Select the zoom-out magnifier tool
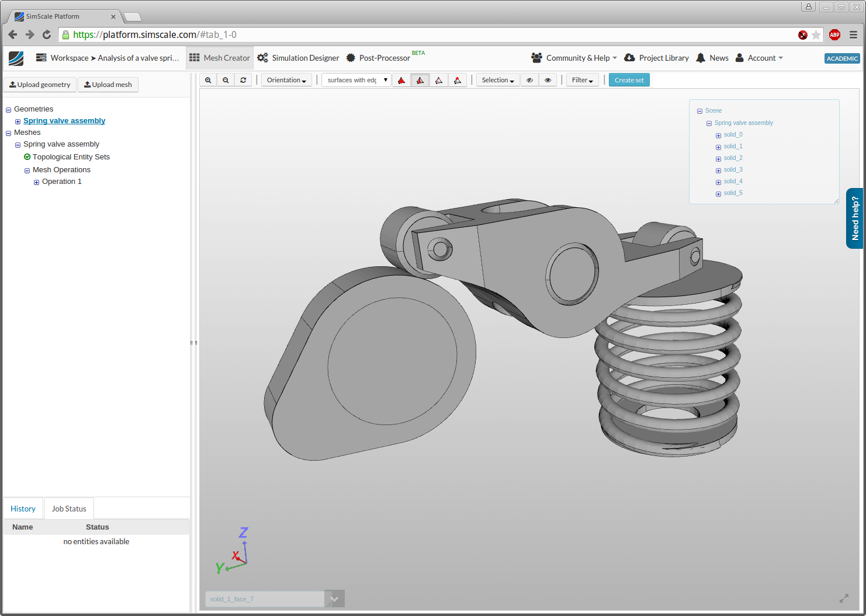Image resolution: width=866 pixels, height=616 pixels. tap(226, 79)
